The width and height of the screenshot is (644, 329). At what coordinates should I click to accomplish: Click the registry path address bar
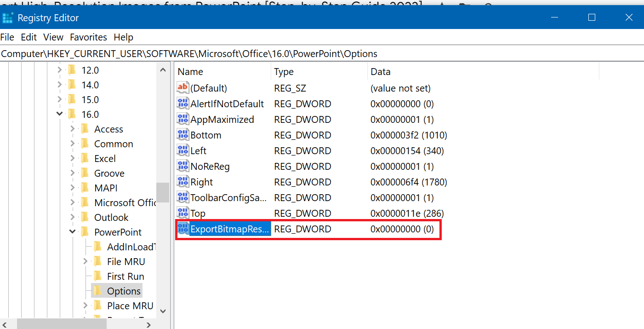click(x=322, y=54)
